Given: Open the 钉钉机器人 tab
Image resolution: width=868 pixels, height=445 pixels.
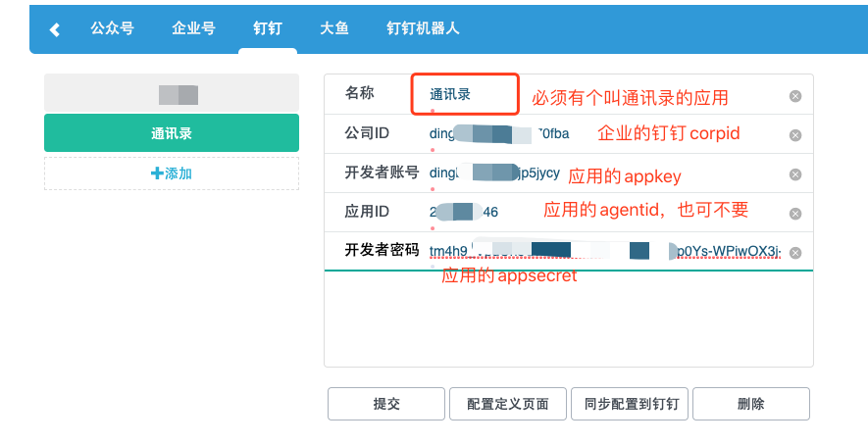Looking at the screenshot, I should (x=423, y=28).
